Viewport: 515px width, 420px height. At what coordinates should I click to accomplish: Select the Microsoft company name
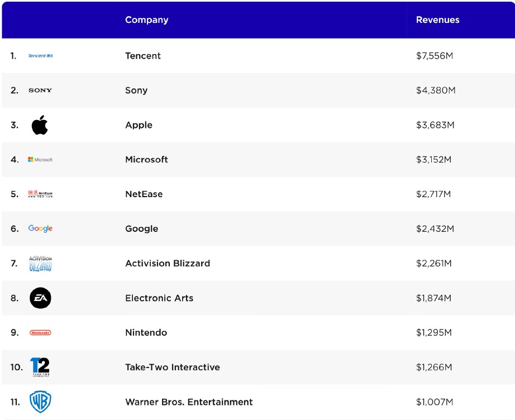coord(146,160)
